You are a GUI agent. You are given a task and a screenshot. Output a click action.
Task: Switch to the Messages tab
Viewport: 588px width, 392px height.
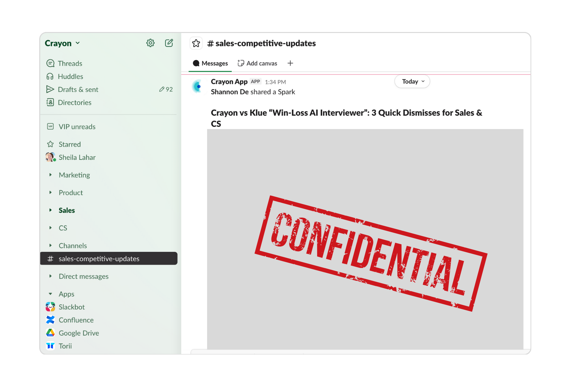(x=210, y=63)
